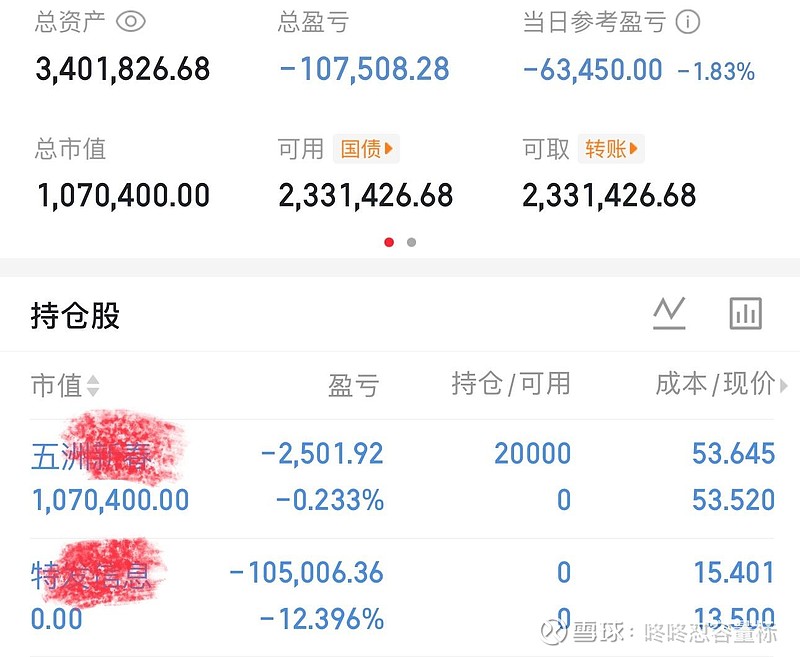Tap the 总市值 amount 1,070,400.00

[123, 195]
